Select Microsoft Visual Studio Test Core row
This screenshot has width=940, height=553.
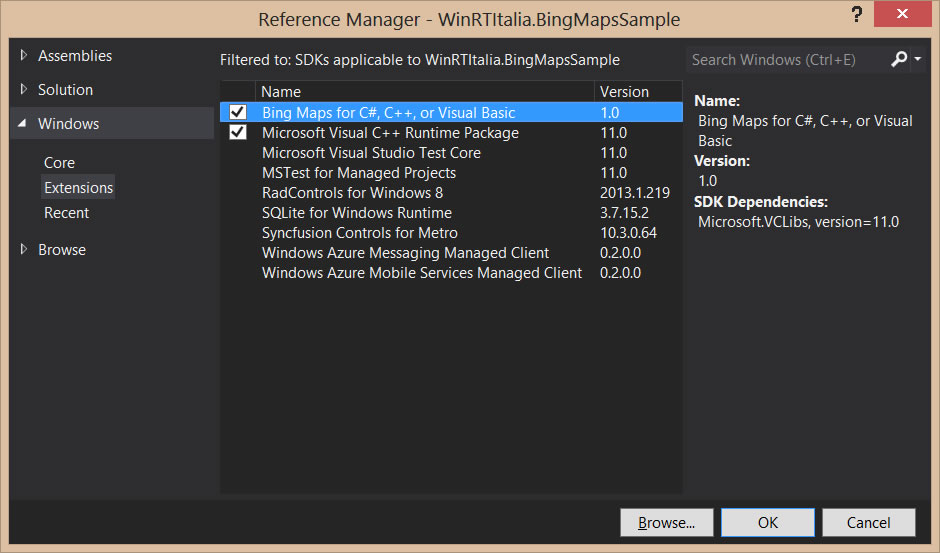(451, 152)
